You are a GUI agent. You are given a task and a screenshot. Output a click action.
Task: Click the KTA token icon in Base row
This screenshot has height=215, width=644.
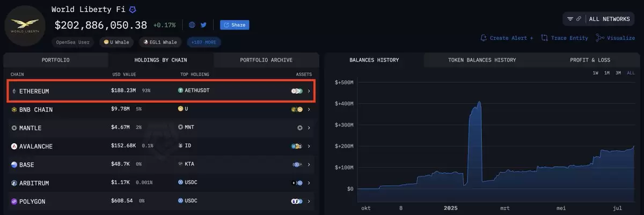pyautogui.click(x=180, y=164)
